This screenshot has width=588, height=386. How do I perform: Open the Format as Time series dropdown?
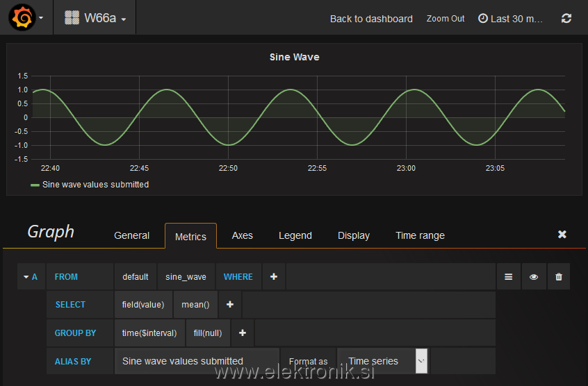[382, 361]
